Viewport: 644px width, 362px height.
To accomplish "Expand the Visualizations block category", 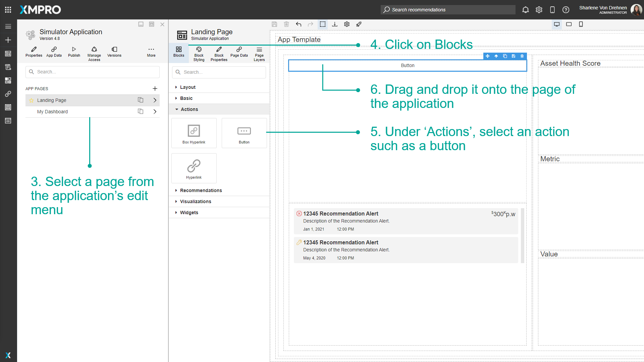I will point(196,201).
